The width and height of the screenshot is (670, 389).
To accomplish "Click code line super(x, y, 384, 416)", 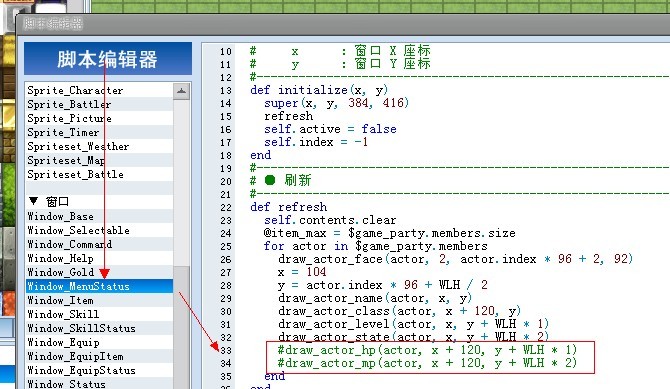I will click(336, 103).
